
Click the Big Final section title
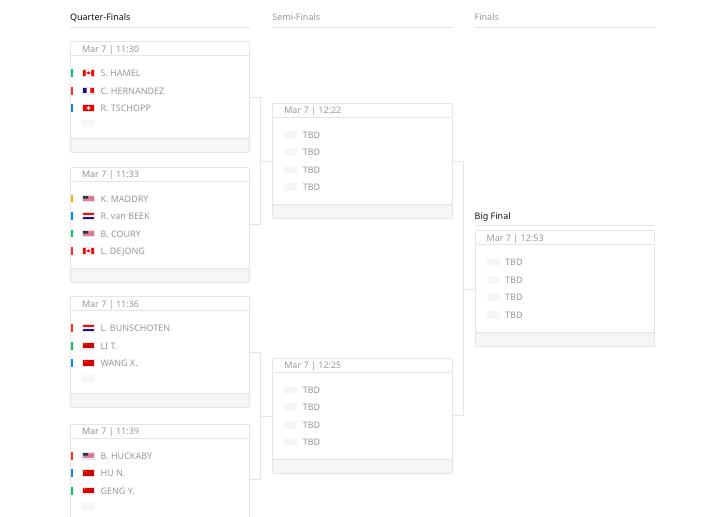(492, 216)
